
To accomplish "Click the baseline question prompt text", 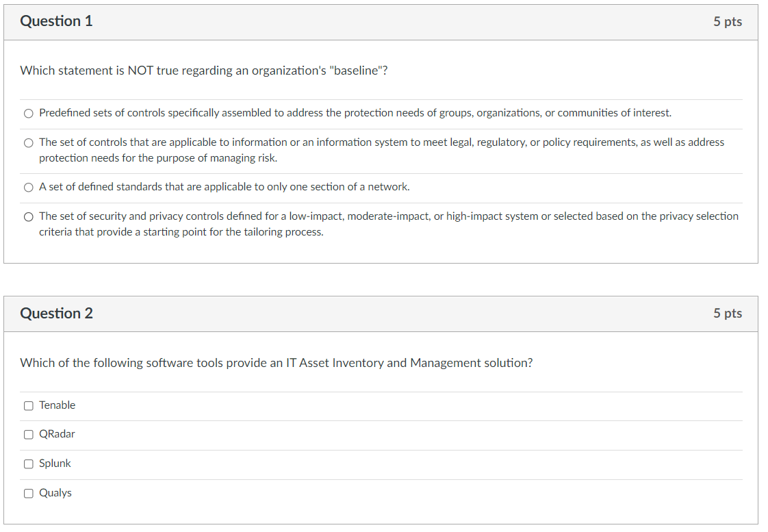I will (x=204, y=71).
